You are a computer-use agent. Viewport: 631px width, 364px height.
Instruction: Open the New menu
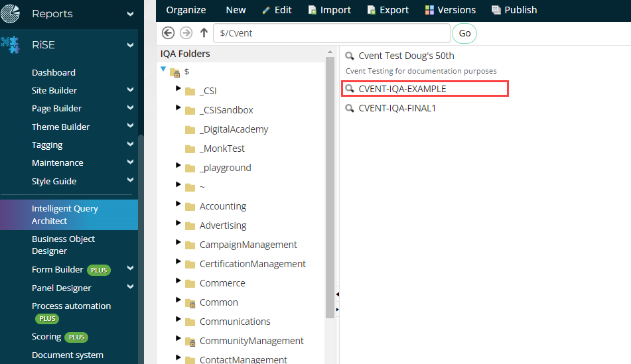tap(236, 10)
